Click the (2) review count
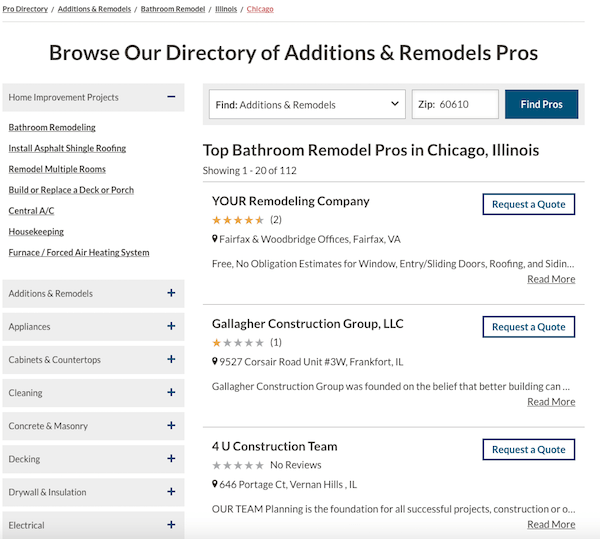Viewport: 600px width, 539px height. 276,220
